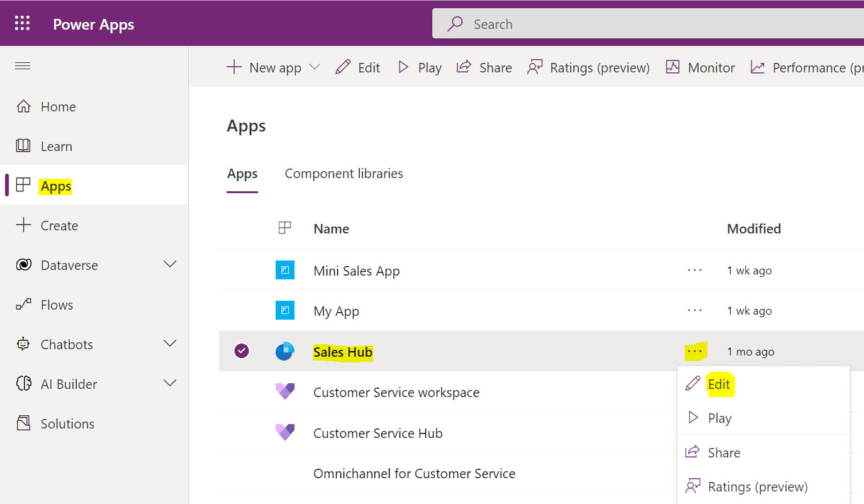This screenshot has height=504, width=864.
Task: Click the app type column header icon
Action: pos(284,228)
